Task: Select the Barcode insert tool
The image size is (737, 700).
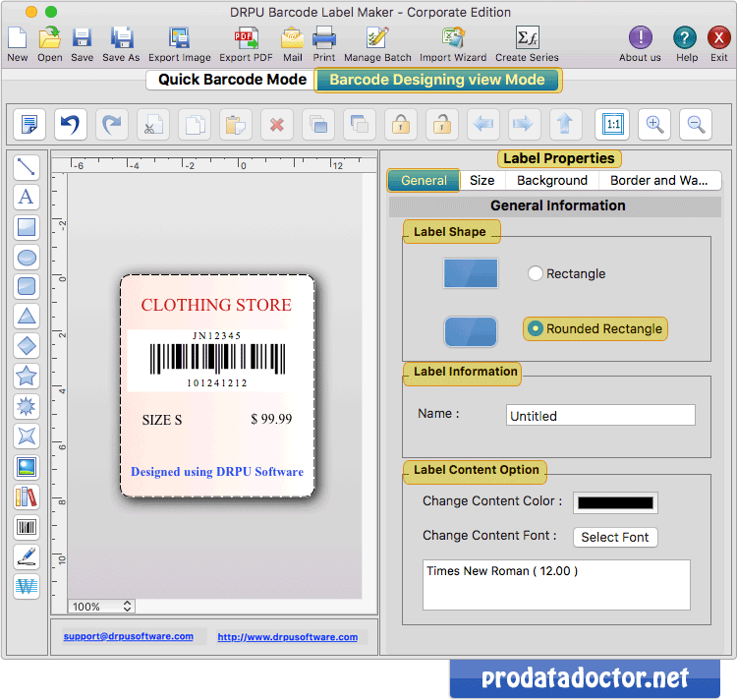Action: [x=27, y=527]
